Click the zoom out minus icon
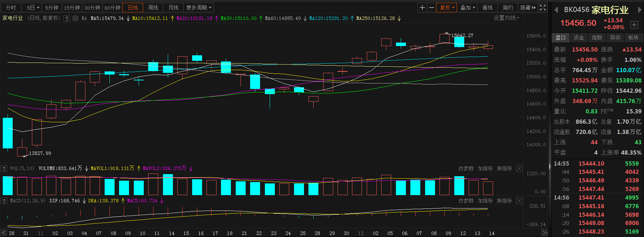Screen dimensions: 644x237 tap(432, 8)
